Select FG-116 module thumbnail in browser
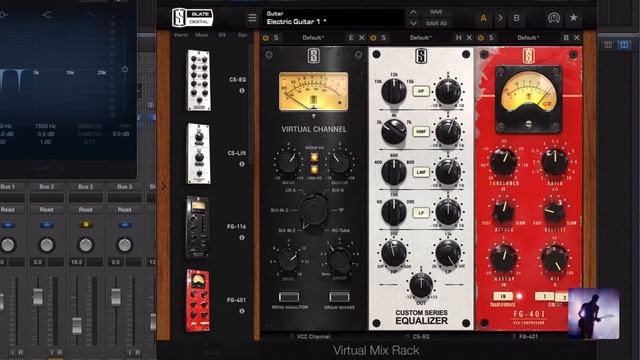Image resolution: width=640 pixels, height=360 pixels. click(198, 227)
